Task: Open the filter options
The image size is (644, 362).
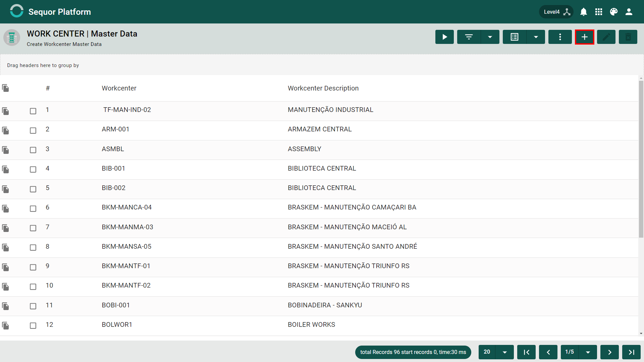Action: [x=469, y=37]
